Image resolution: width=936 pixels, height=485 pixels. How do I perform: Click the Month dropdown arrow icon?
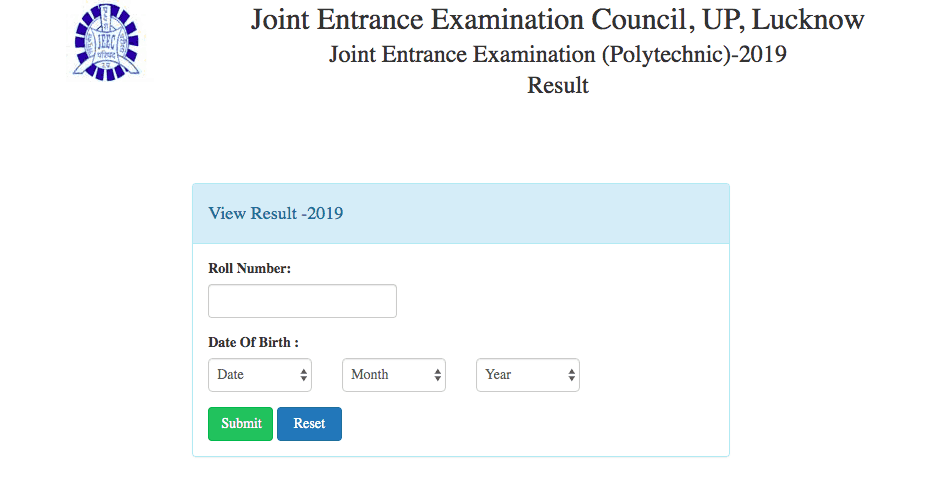(x=437, y=375)
